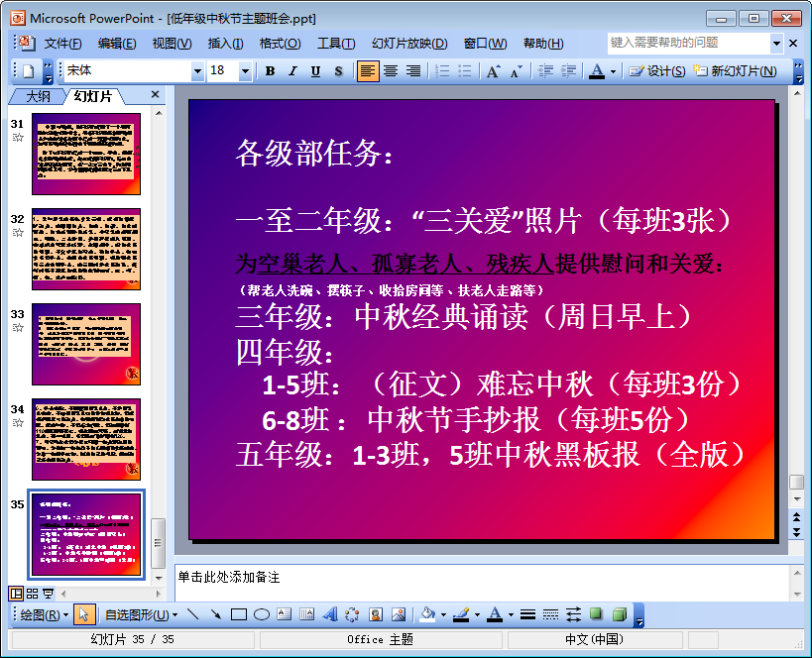
Task: Open fill color dropdown arrow
Action: pyautogui.click(x=444, y=615)
